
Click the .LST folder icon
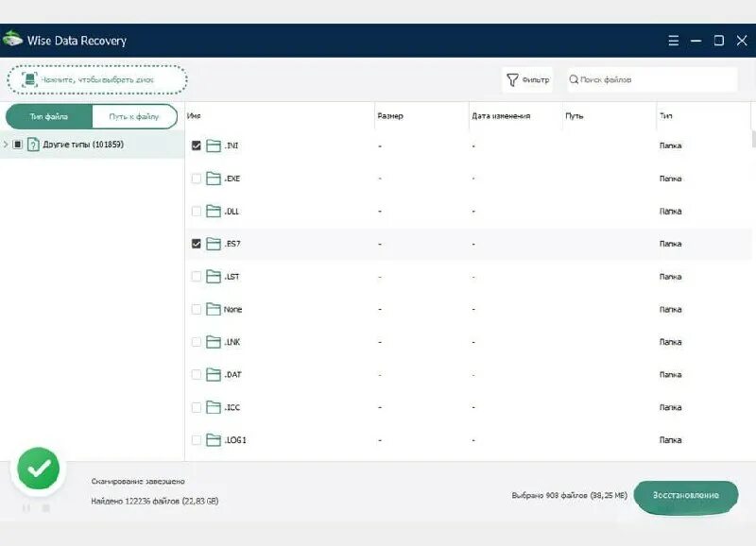tap(214, 277)
